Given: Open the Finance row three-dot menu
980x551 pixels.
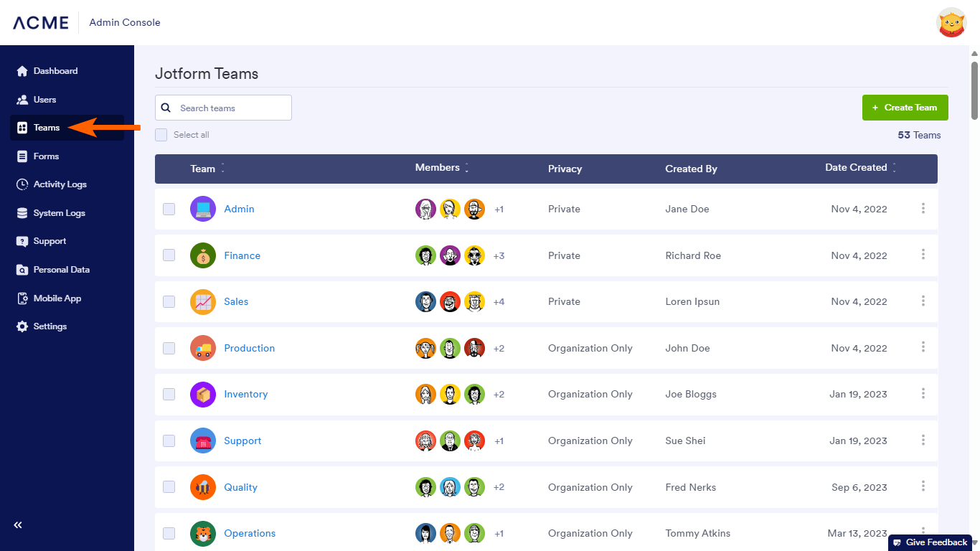Looking at the screenshot, I should click(x=923, y=255).
